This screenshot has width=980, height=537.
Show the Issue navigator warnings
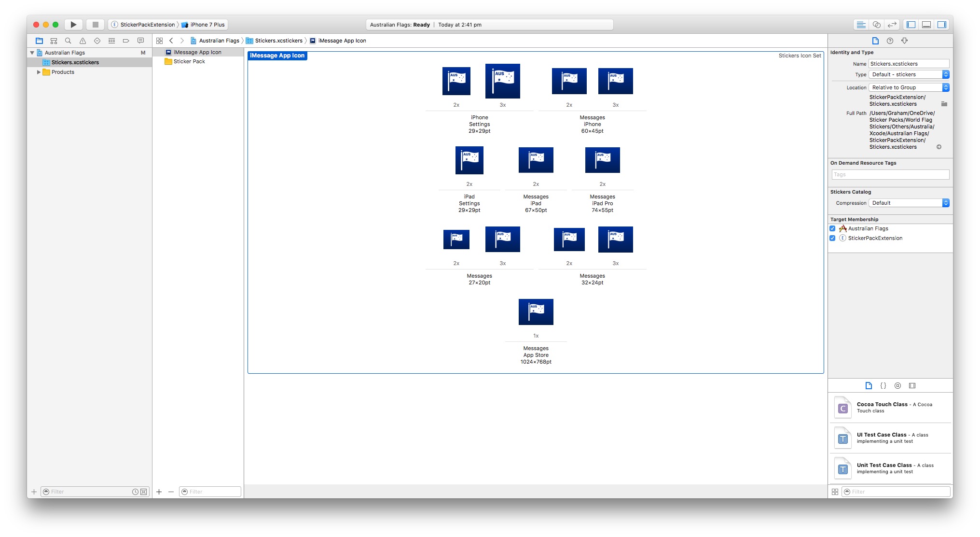(83, 41)
